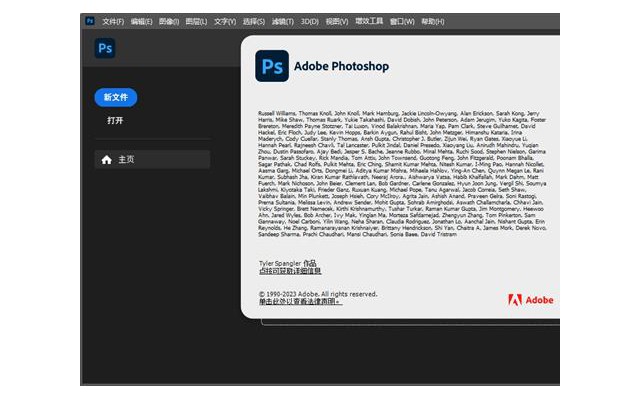Click the link under Tyler Spangler 作品
Image resolution: width=640 pixels, height=400 pixels.
click(x=290, y=271)
